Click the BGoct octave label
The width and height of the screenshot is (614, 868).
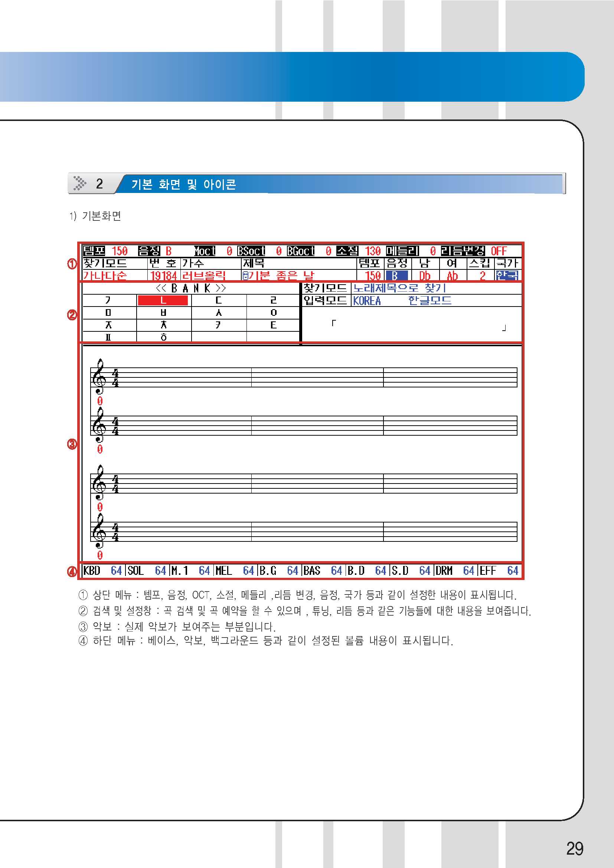pos(301,250)
